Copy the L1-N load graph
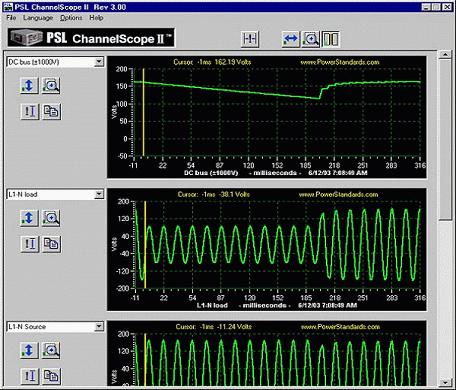The image size is (456, 390). point(51,244)
